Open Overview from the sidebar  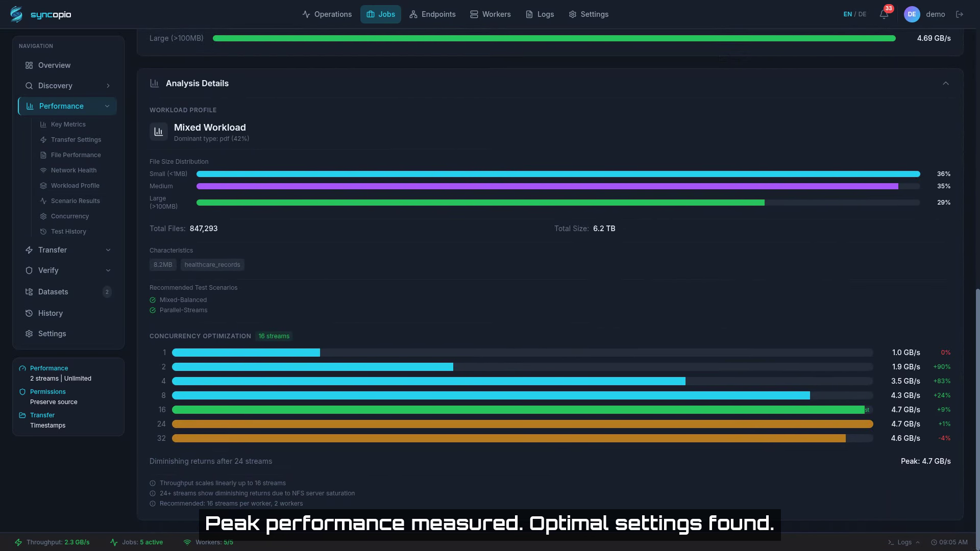point(54,65)
